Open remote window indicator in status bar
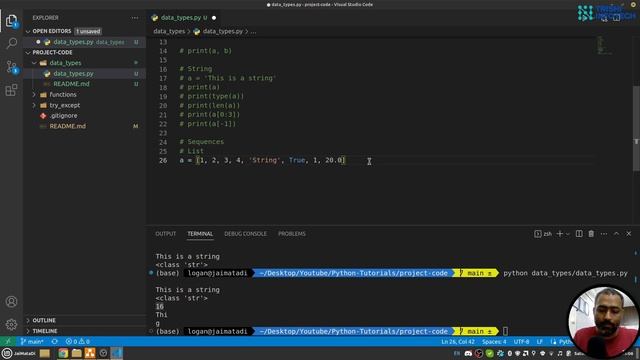 pyautogui.click(x=8, y=341)
